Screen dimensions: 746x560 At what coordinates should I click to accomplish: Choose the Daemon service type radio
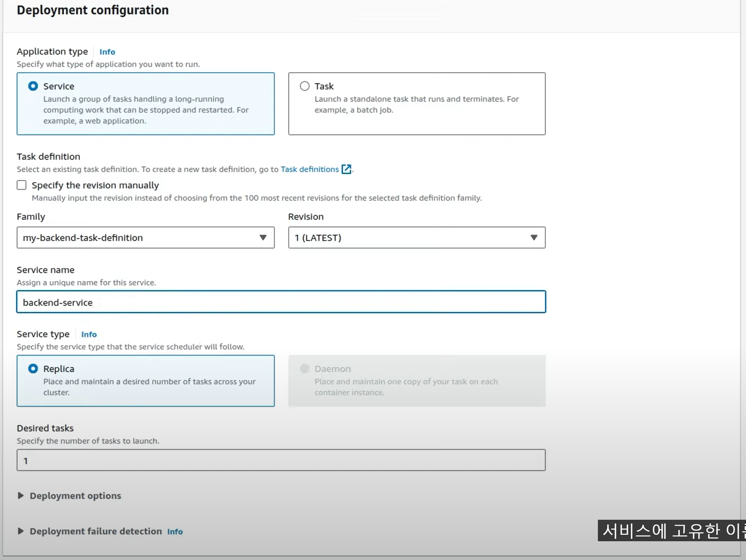click(304, 369)
